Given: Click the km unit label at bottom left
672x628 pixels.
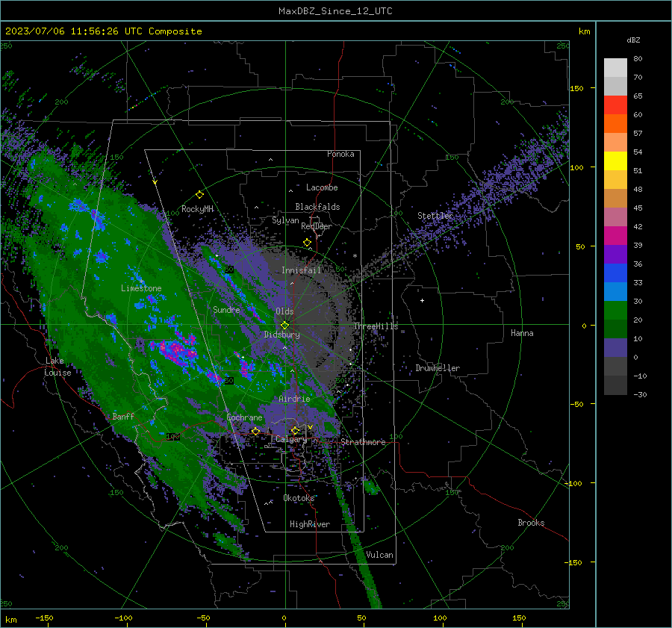Looking at the screenshot, I should click(10, 620).
